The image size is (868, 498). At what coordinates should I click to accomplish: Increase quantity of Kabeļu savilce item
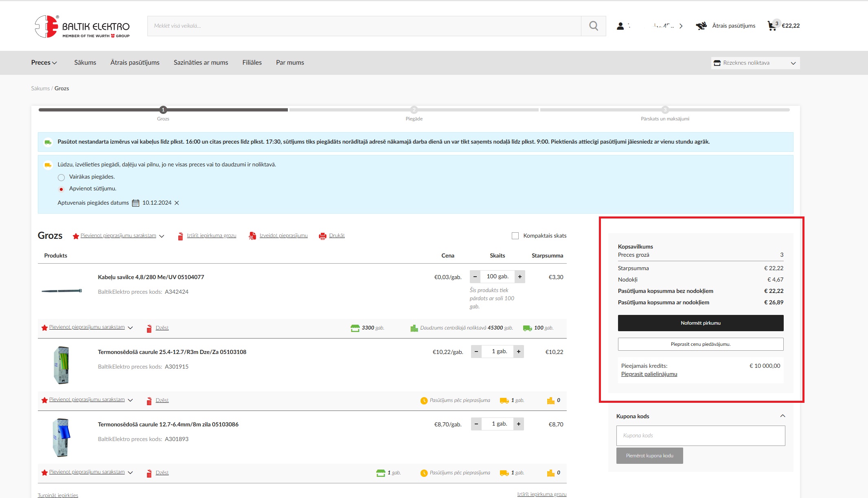tap(519, 277)
